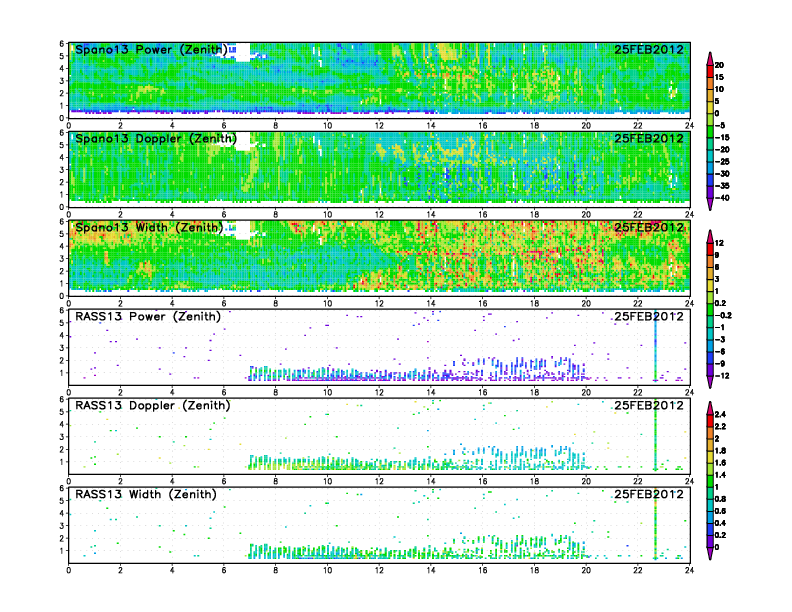The image size is (792, 612).
Task: Select the magenta top arrow of the bottom colorbar
Action: click(x=710, y=408)
